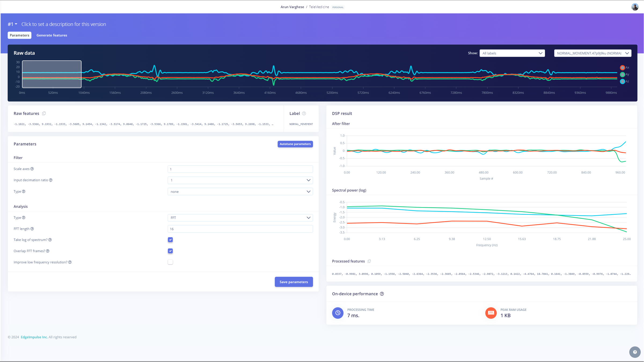
Task: Click Autotune parameters button
Action: click(295, 144)
